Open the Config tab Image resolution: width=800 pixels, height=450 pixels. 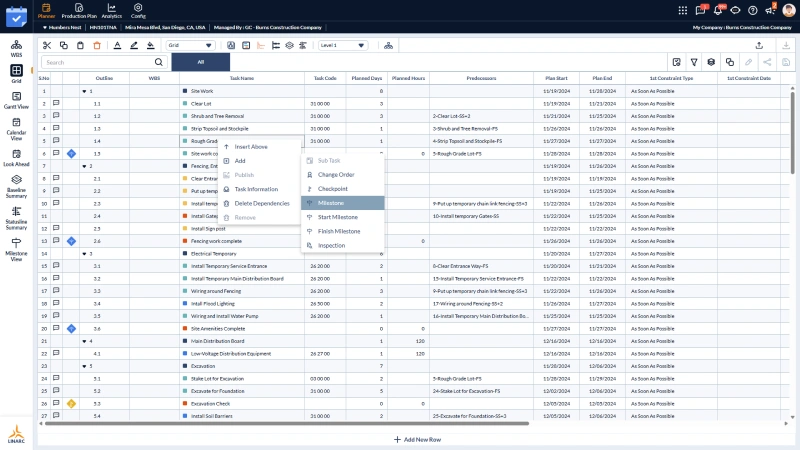[138, 11]
